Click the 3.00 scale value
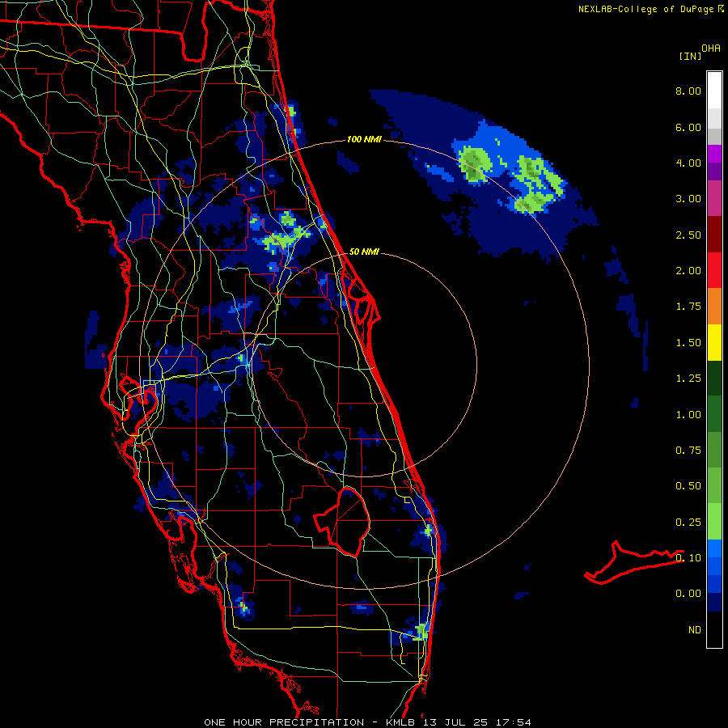Image resolution: width=728 pixels, height=728 pixels. pyautogui.click(x=688, y=199)
